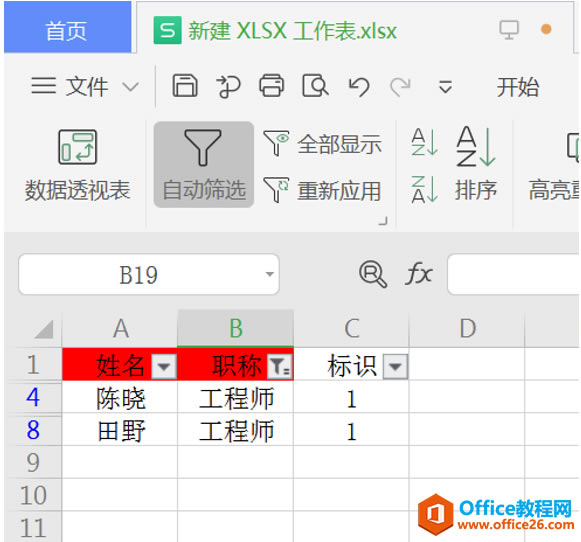Select row 9 header

(33, 462)
